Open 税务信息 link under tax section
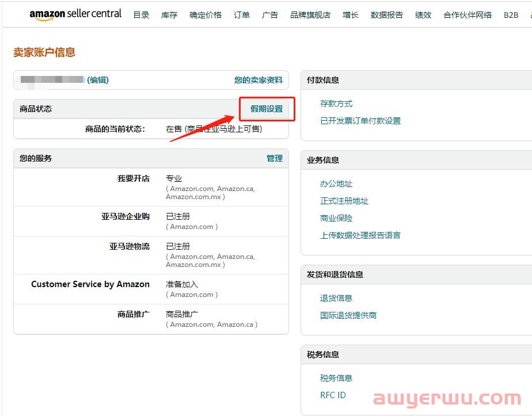Screen dimensions: 532x416 336,378
